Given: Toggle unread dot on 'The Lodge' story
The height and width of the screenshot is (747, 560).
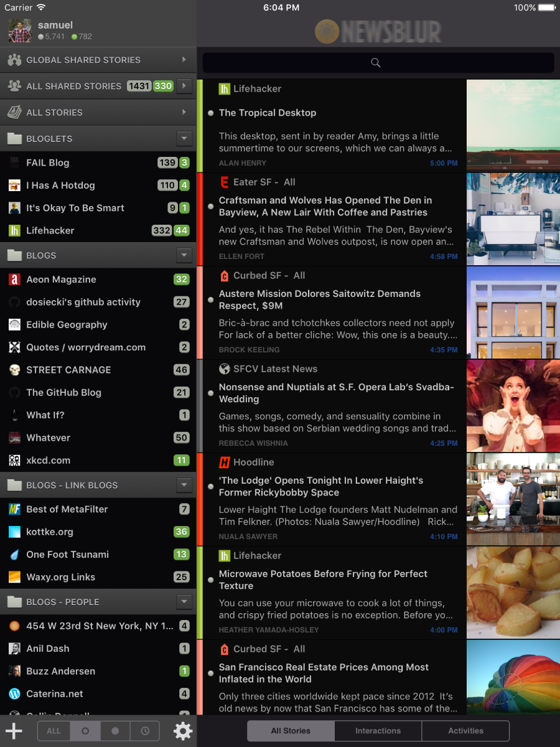Looking at the screenshot, I should click(x=211, y=486).
